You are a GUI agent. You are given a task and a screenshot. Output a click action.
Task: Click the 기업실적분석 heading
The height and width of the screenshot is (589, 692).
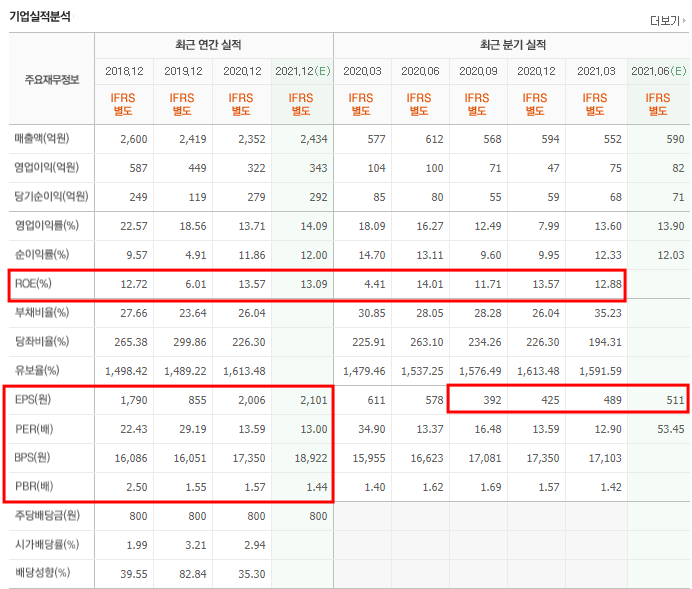click(x=40, y=16)
